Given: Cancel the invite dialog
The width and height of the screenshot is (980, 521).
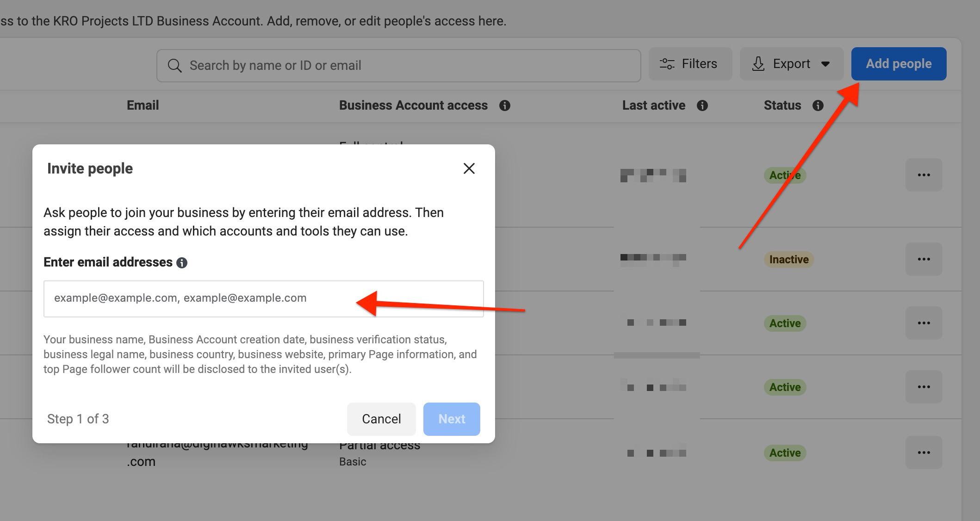Looking at the screenshot, I should (x=381, y=419).
